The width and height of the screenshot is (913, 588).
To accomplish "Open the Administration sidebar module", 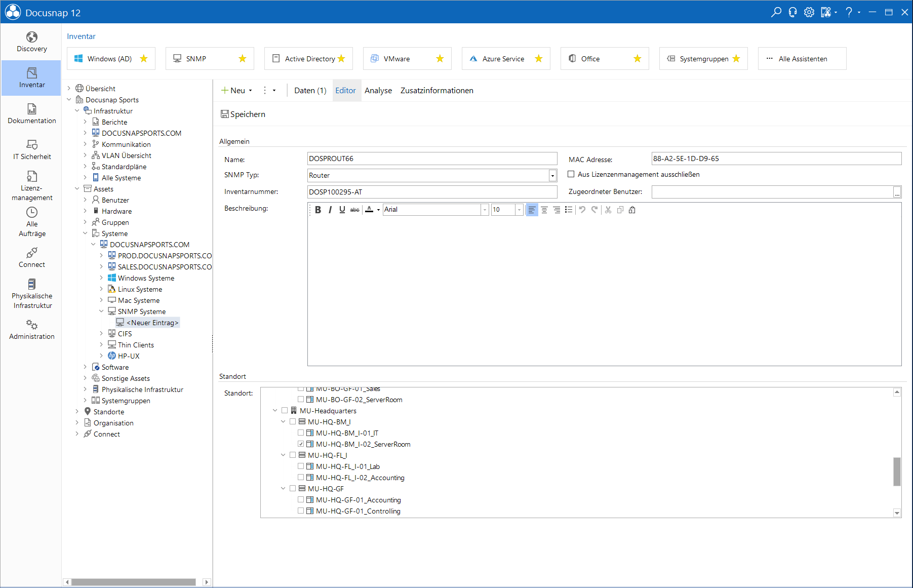I will (x=31, y=330).
